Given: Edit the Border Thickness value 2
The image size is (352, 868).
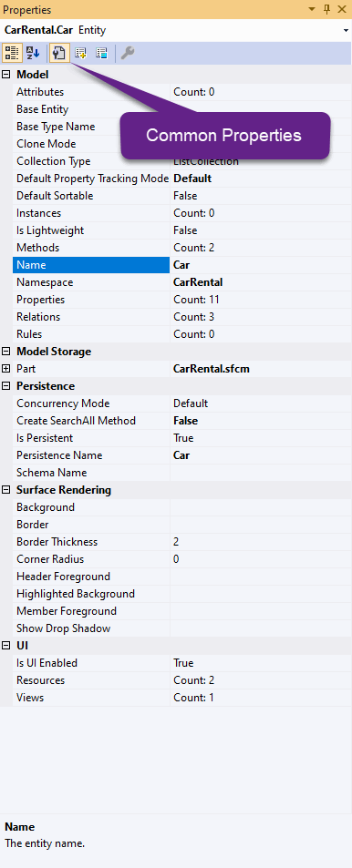Looking at the screenshot, I should [261, 542].
